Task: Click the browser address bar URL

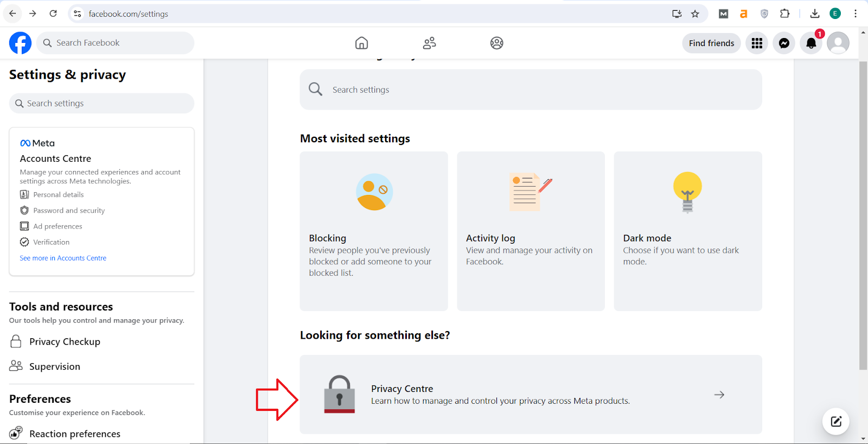Action: pos(129,14)
